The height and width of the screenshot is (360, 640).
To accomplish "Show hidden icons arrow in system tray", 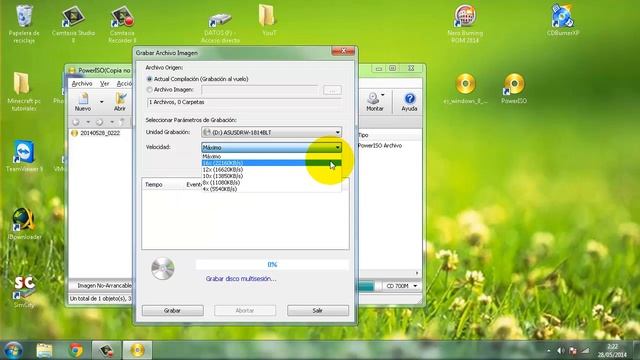I will coord(548,351).
